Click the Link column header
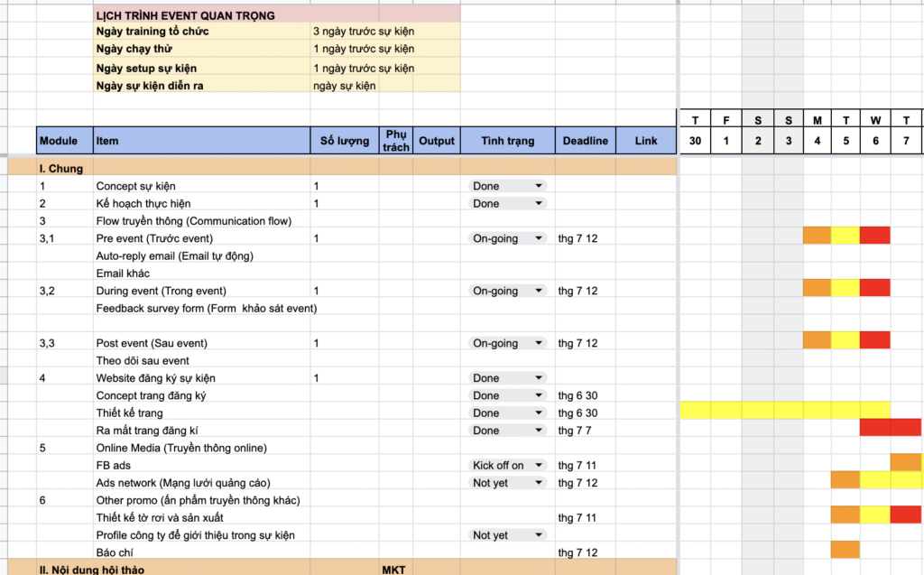Screen dimensions: 924x575 (x=645, y=141)
